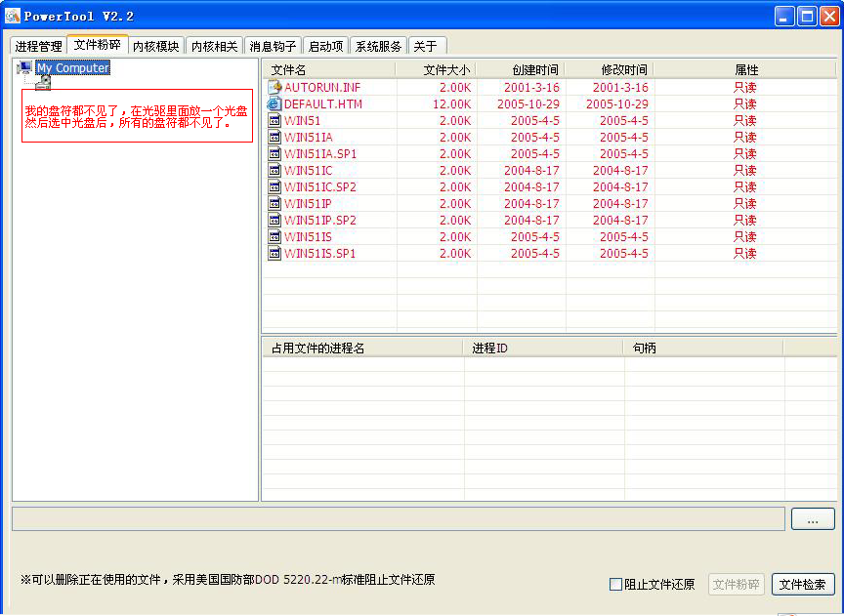Viewport: 844px width, 616px height.
Task: Click the 文件粉碎 button
Action: (736, 584)
